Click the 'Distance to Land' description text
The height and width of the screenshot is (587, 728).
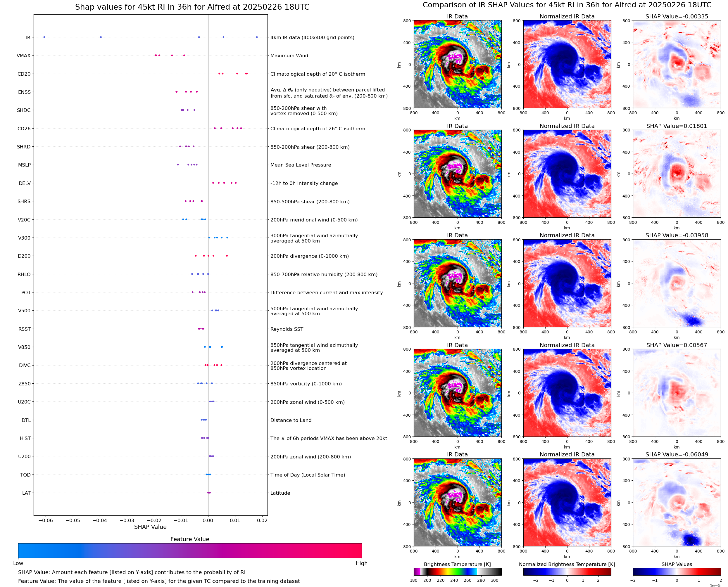pos(291,420)
